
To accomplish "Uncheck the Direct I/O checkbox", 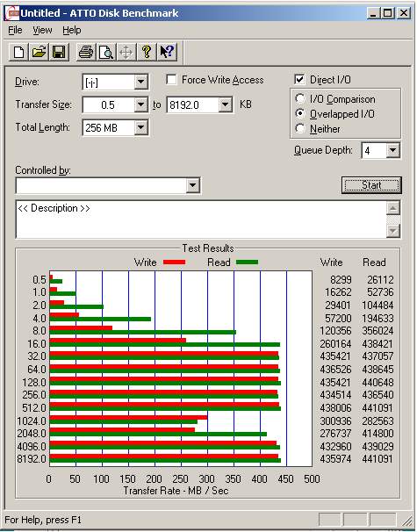I will (299, 80).
